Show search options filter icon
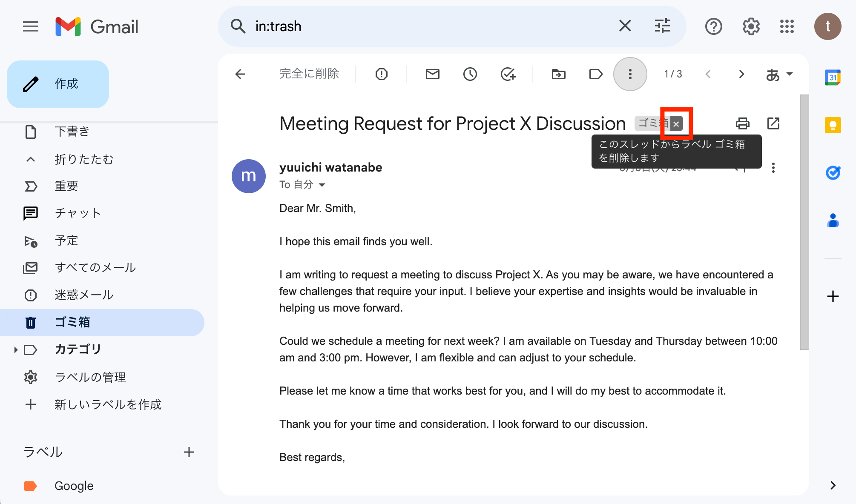 [662, 26]
